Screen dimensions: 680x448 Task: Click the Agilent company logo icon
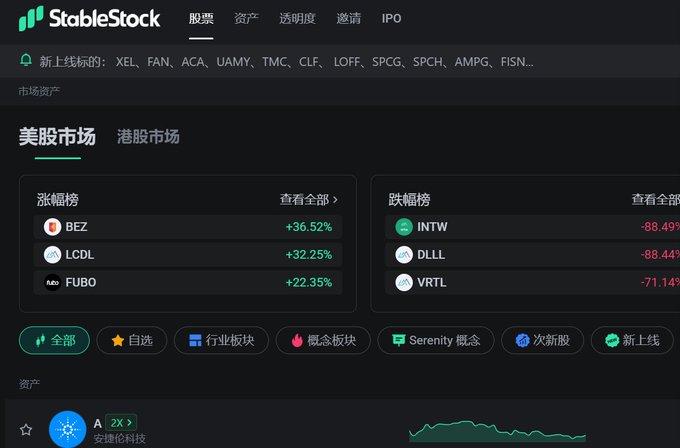point(68,429)
